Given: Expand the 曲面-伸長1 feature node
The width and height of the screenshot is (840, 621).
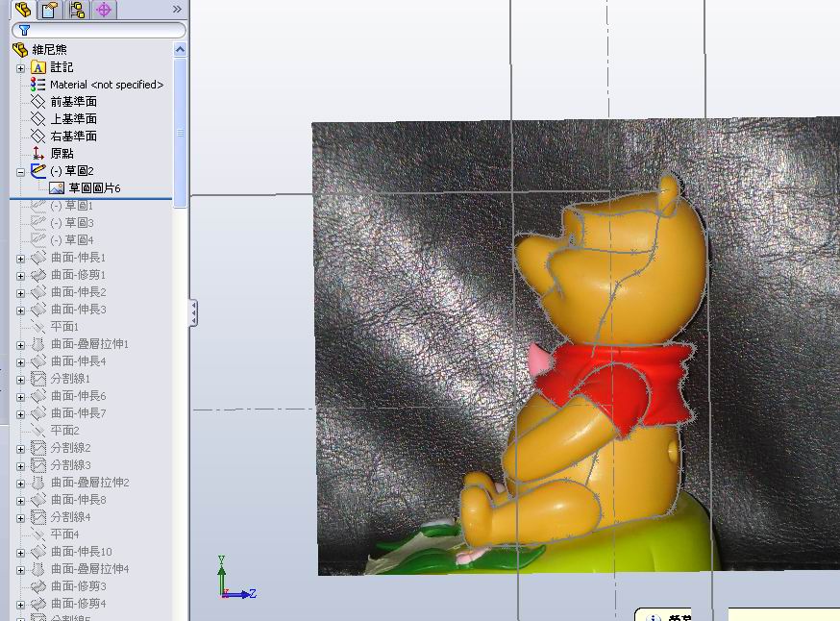Looking at the screenshot, I should point(21,257).
